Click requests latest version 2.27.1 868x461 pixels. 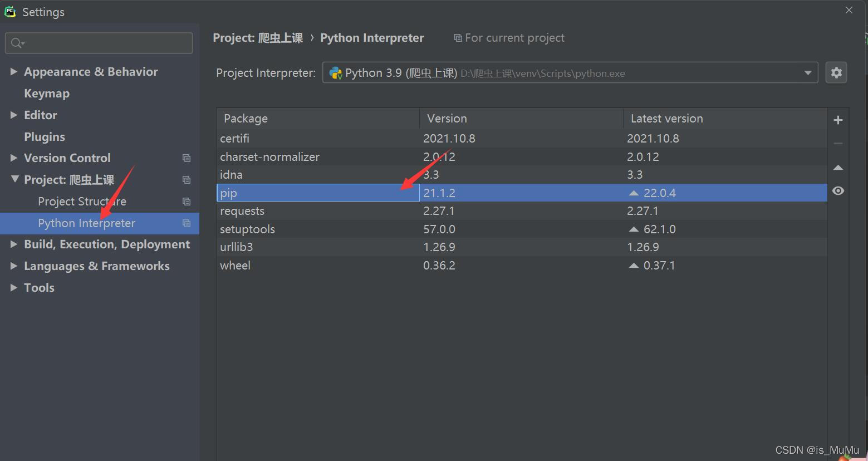(x=643, y=211)
